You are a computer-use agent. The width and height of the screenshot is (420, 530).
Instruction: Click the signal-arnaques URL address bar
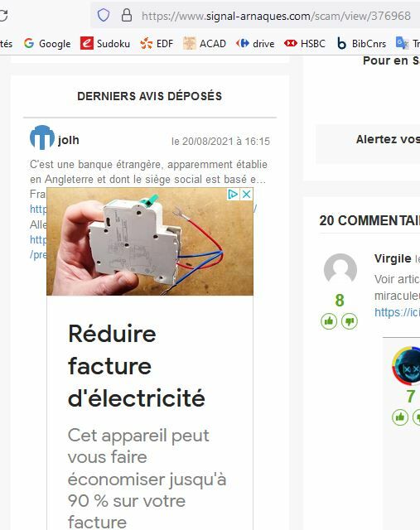coord(276,16)
